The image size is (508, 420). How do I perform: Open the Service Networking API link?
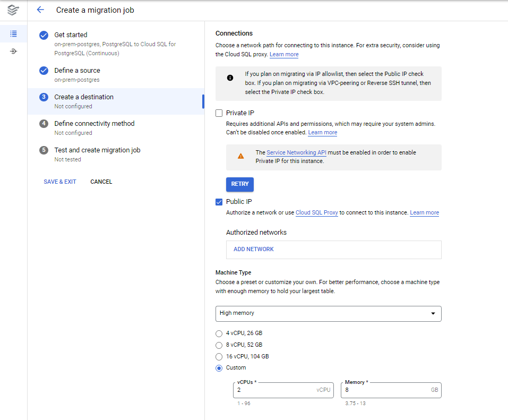296,152
